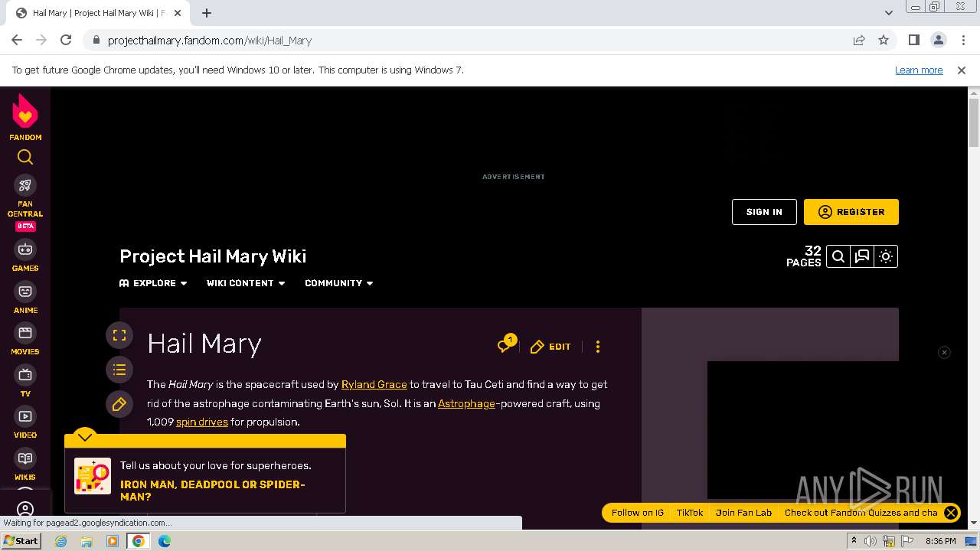Expand the EXPLORE menu
Viewport: 980px width, 551px height.
pos(153,283)
